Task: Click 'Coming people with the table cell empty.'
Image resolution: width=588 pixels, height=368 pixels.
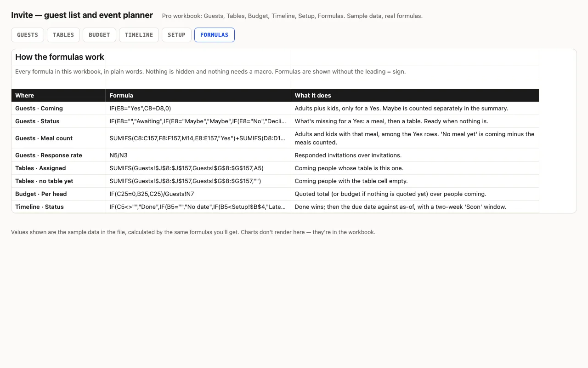Action: (x=415, y=181)
